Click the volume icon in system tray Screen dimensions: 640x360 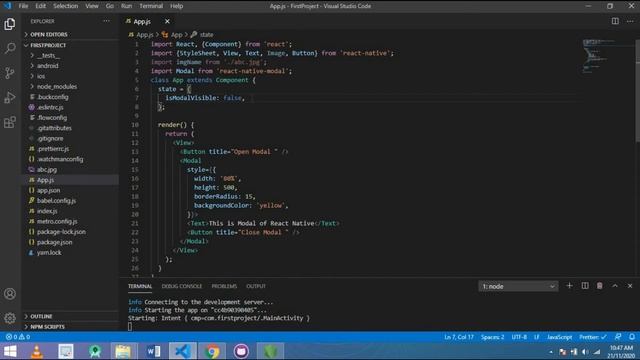click(585, 352)
